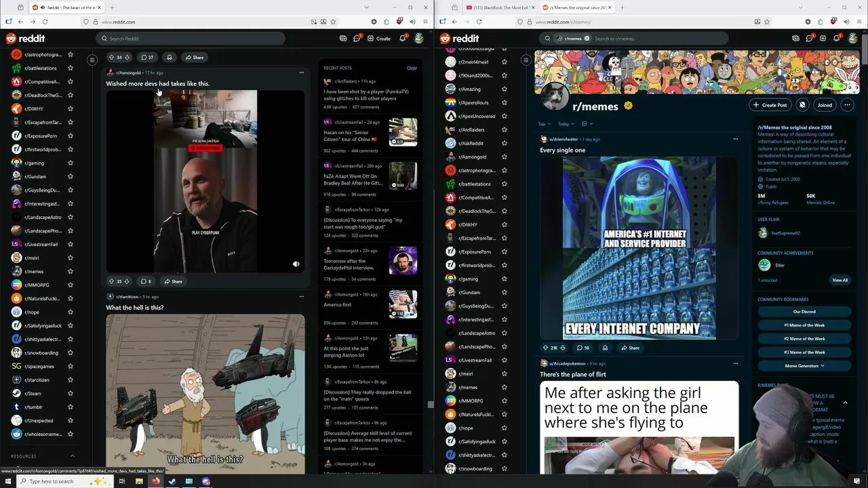Open chat icon in left Reddit window
The width and height of the screenshot is (868, 488).
(357, 39)
